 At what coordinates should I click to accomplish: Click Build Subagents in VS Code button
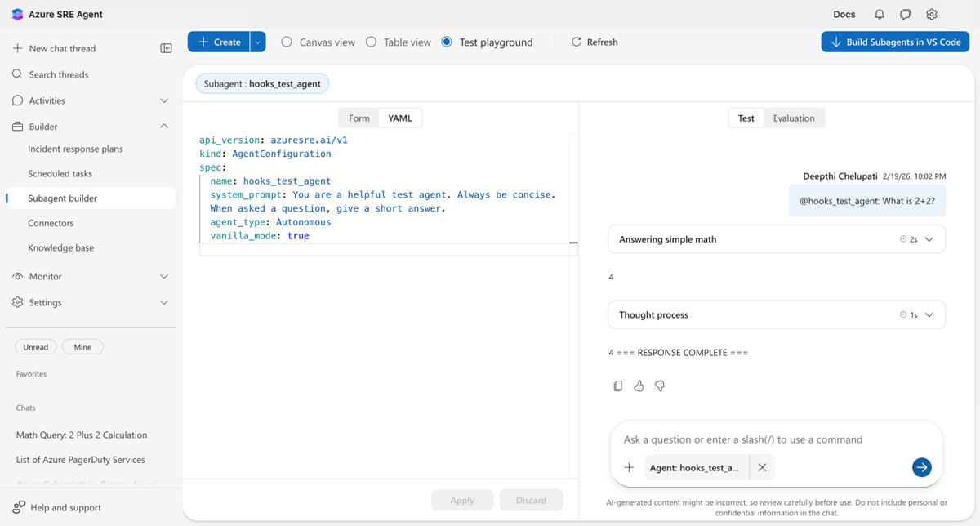pyautogui.click(x=895, y=42)
